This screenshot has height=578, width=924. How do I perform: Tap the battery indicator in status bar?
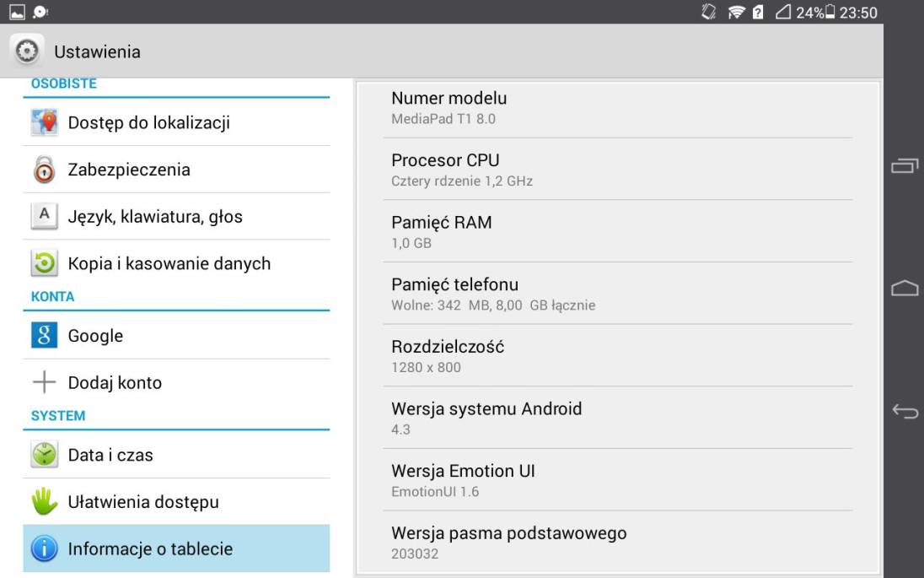(830, 12)
